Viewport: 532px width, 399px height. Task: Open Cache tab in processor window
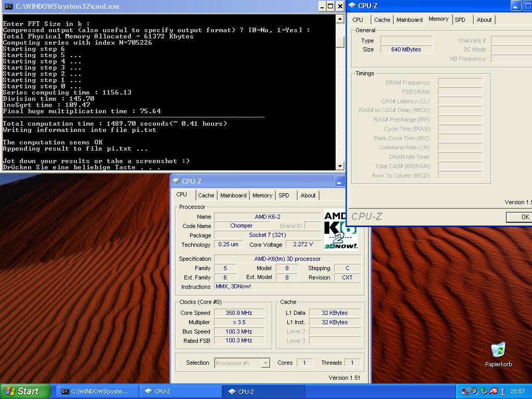[x=206, y=195]
